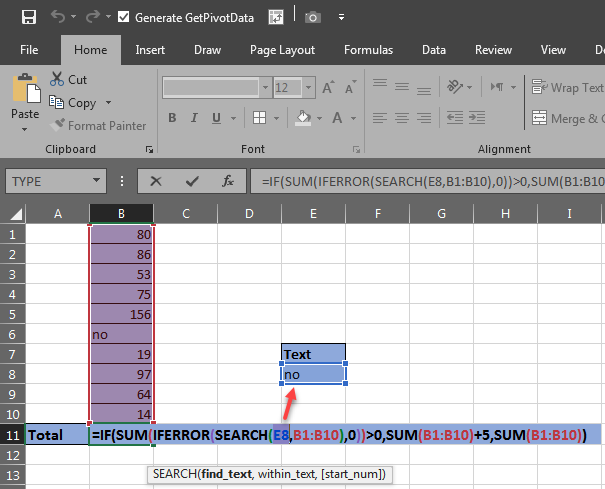Click Format Painter
The height and width of the screenshot is (489, 605).
(98, 126)
